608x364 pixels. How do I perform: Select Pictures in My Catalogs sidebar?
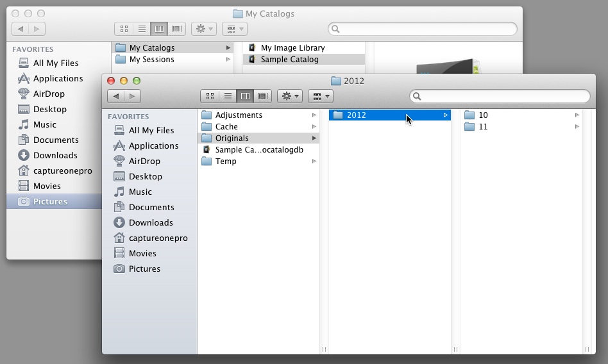coord(55,201)
